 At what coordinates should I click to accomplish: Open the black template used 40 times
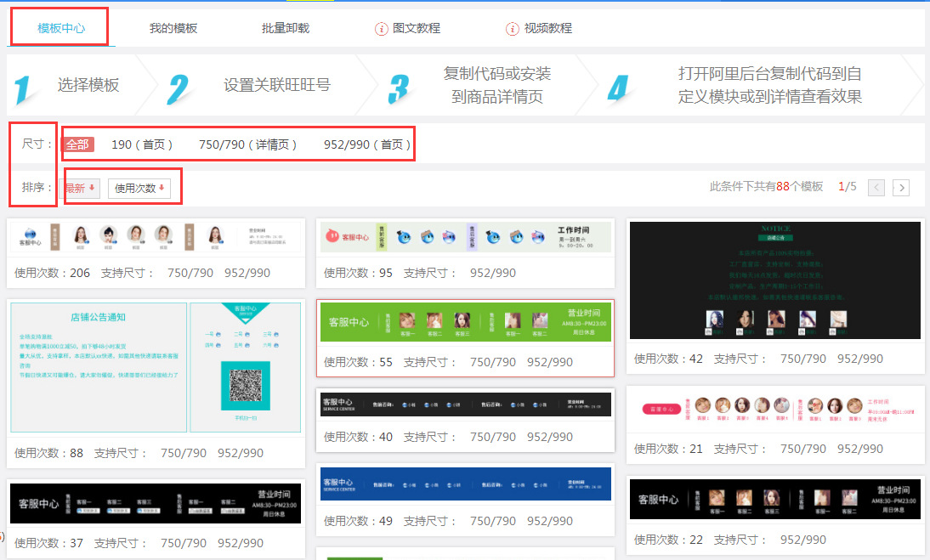tap(466, 404)
